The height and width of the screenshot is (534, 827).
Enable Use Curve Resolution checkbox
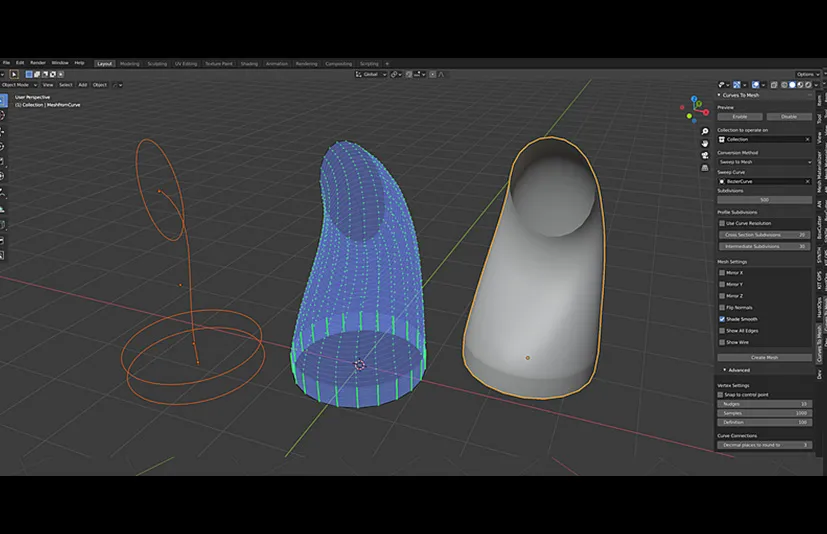point(722,223)
